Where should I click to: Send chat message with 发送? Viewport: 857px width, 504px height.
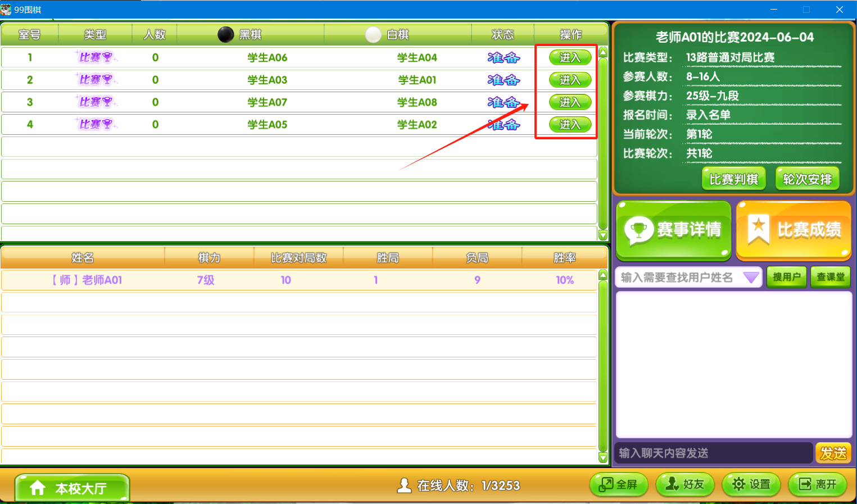pos(833,453)
